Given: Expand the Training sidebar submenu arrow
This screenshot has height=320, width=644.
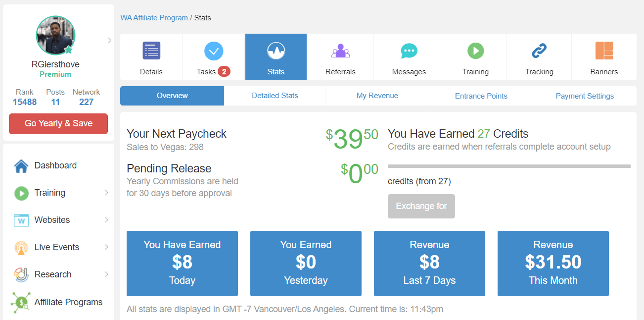Looking at the screenshot, I should pyautogui.click(x=106, y=193).
